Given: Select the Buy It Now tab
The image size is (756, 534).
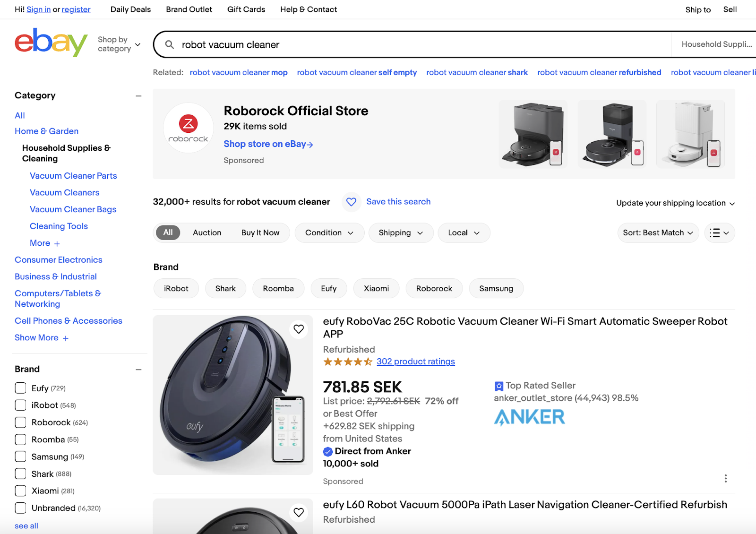Looking at the screenshot, I should [x=260, y=233].
